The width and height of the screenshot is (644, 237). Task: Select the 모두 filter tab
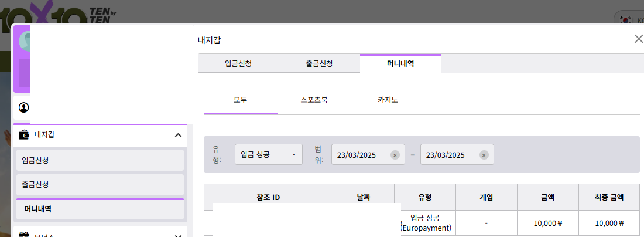240,100
